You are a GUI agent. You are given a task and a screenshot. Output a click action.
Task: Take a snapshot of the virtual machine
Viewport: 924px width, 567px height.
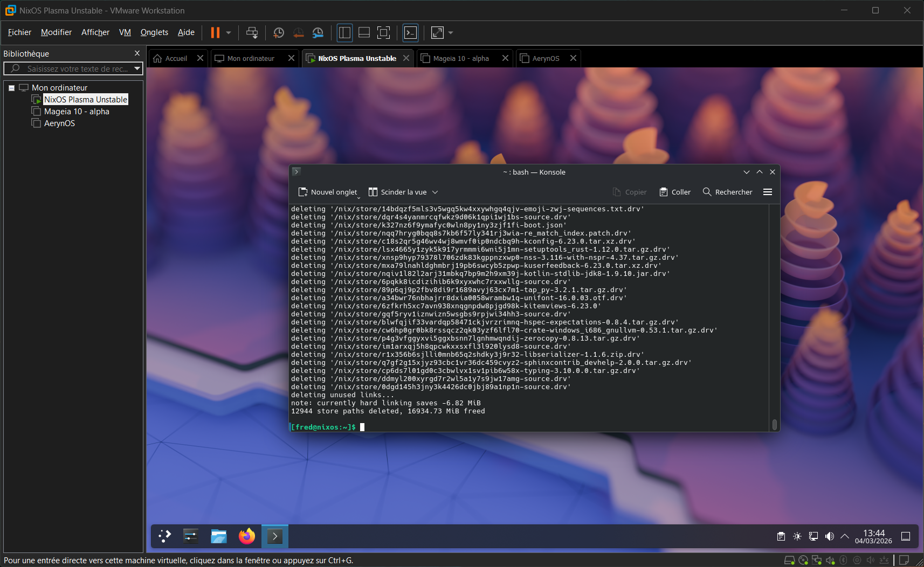[279, 33]
